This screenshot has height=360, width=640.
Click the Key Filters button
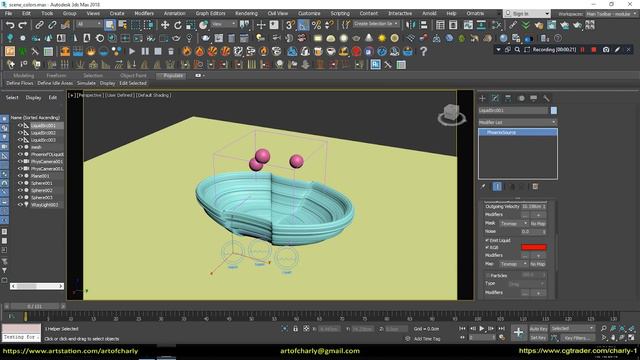[577, 338]
